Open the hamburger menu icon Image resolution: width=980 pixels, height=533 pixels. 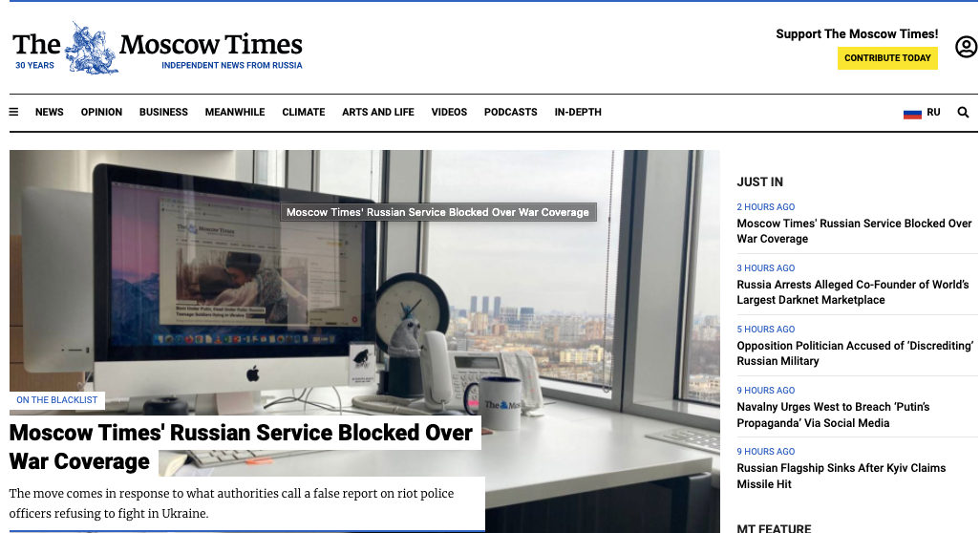(x=13, y=112)
